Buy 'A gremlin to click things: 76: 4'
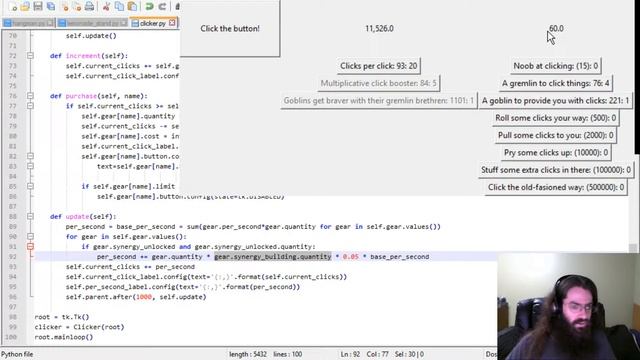This screenshot has height=360, width=640. (556, 83)
